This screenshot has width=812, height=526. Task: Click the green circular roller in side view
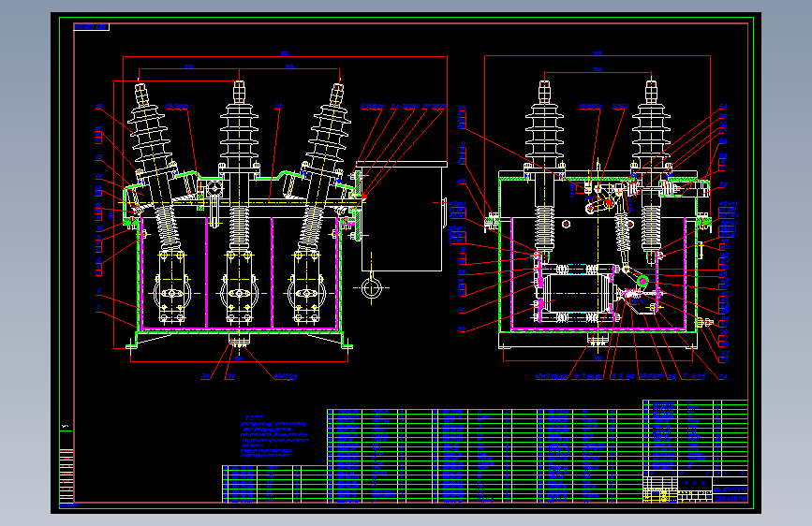642,281
